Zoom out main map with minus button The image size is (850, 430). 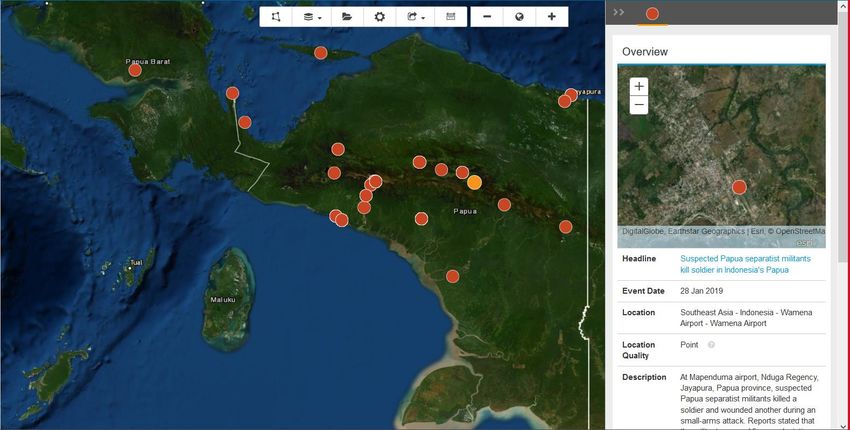point(487,17)
